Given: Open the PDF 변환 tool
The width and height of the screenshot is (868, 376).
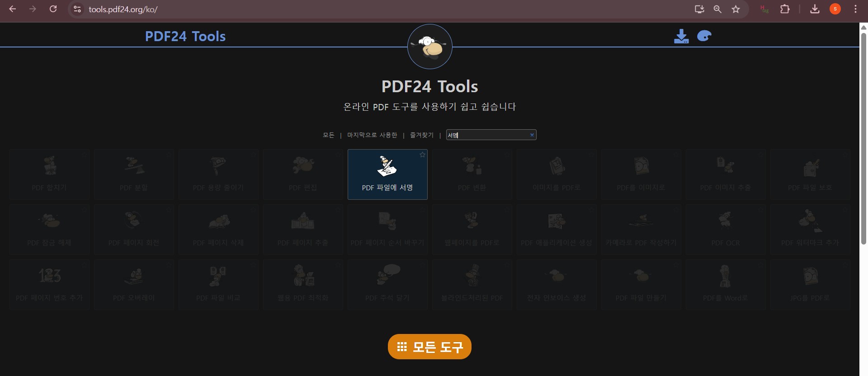Looking at the screenshot, I should [472, 174].
